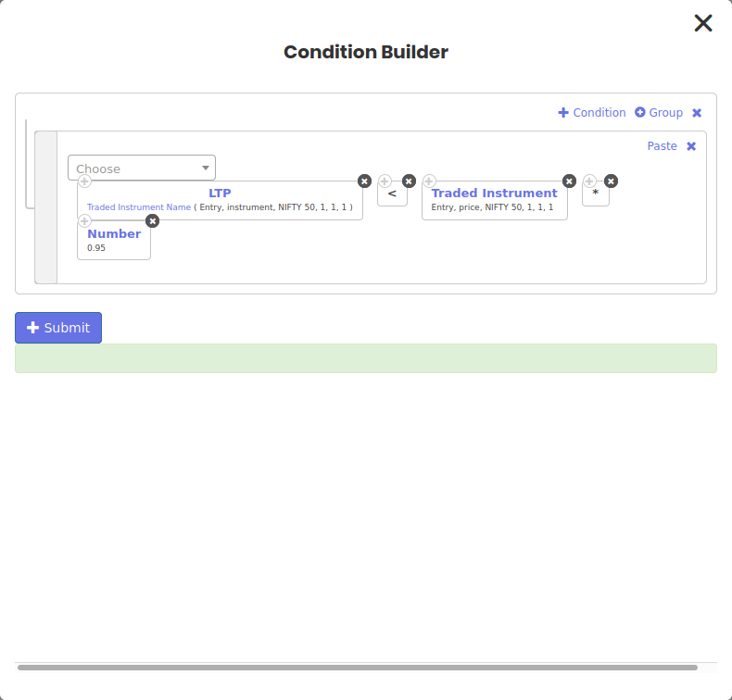Add a new Condition

[x=592, y=113]
